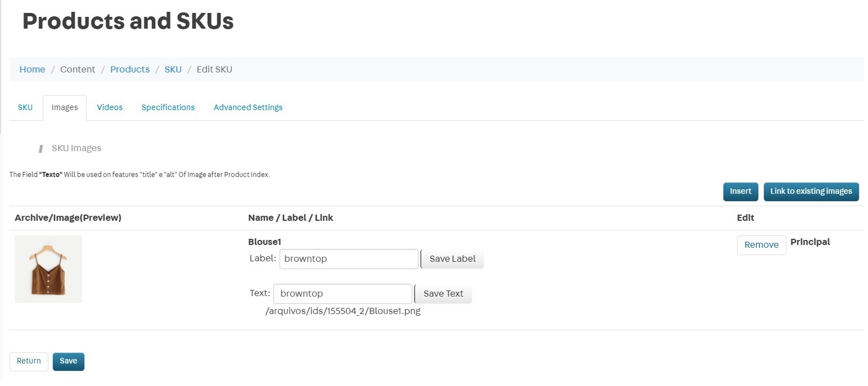
Task: Go to SKU in the breadcrumb
Action: [x=173, y=70]
